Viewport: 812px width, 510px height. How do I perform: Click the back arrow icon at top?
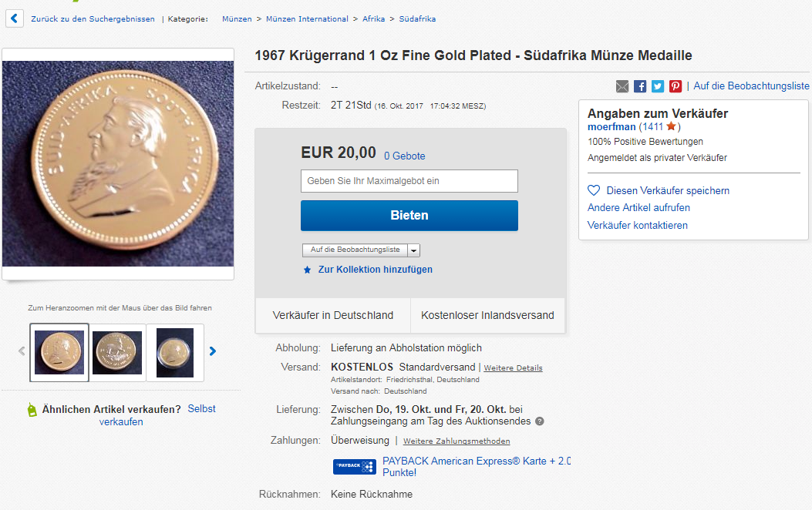point(14,18)
